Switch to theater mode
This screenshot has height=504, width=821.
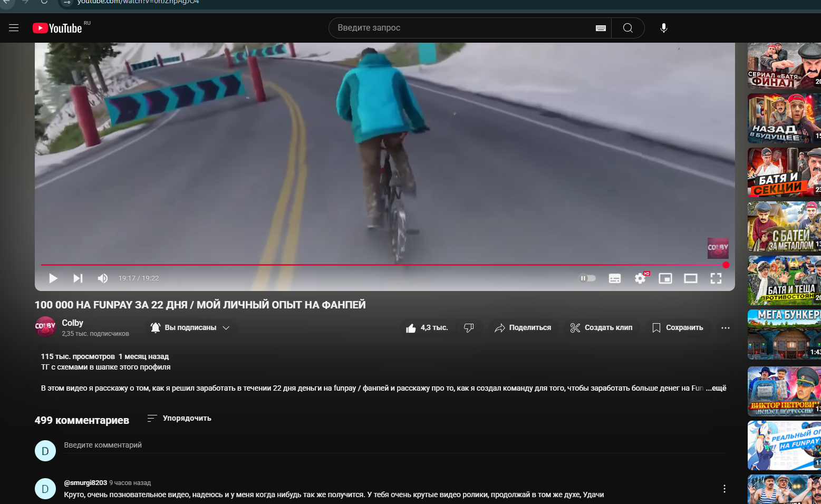[691, 278]
